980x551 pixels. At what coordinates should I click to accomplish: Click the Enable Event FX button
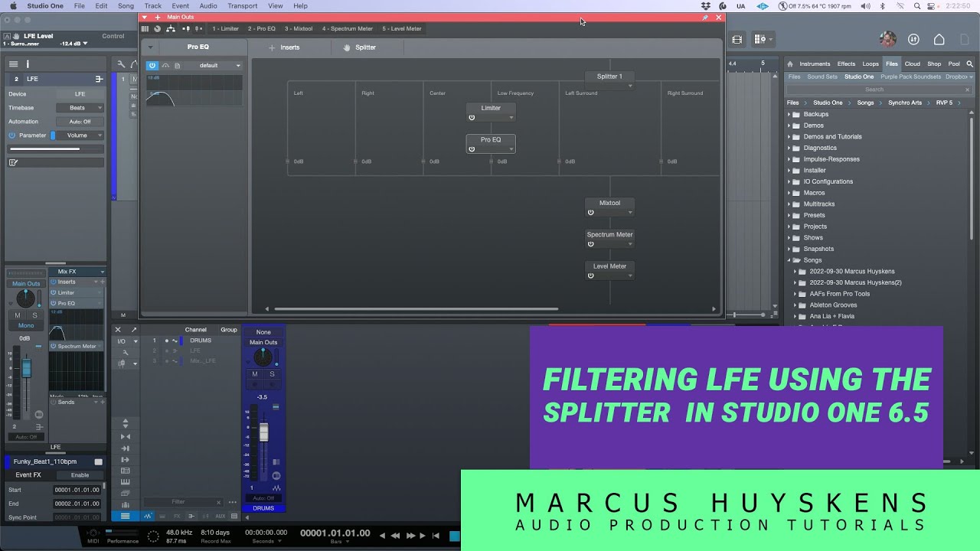click(80, 475)
